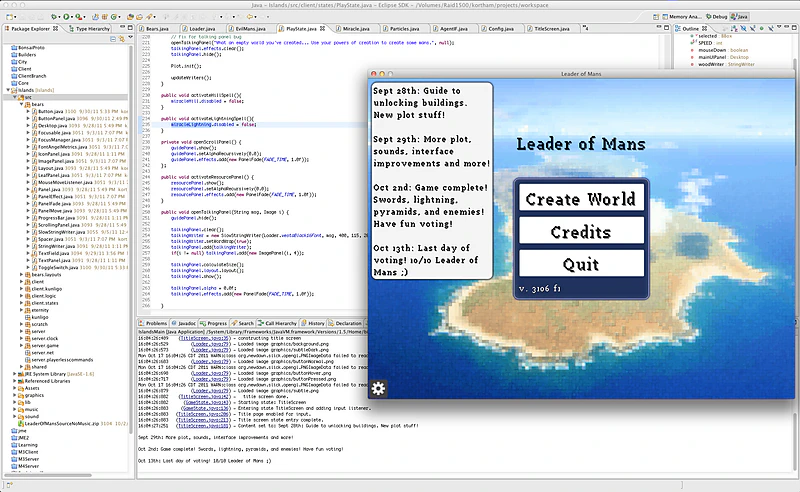Click the Search pencil toolbar icon
This screenshot has height=492, width=800.
coord(149,17)
